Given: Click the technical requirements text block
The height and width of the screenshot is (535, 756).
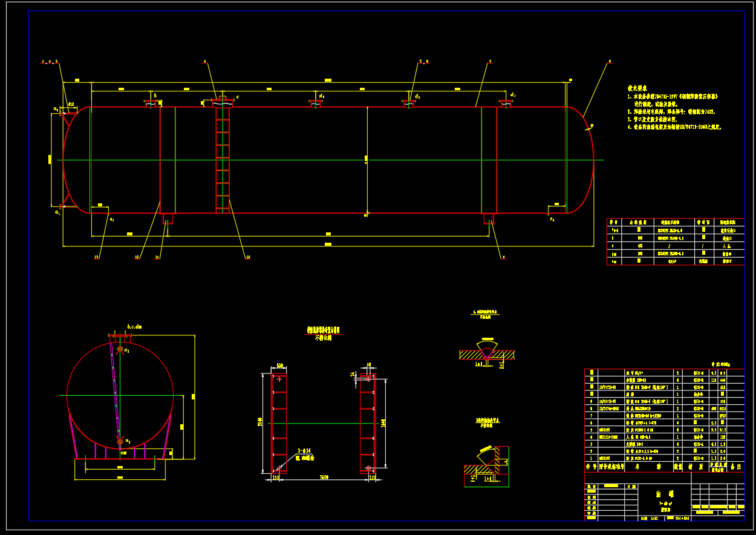Looking at the screenshot, I should [674, 108].
